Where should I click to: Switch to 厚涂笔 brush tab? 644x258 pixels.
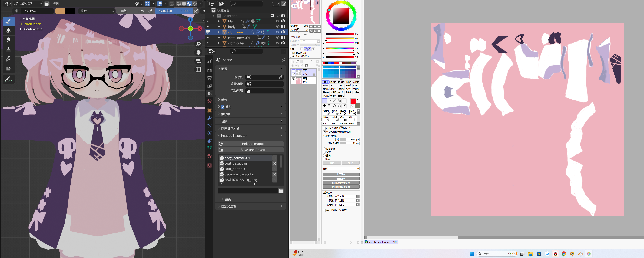point(333,82)
